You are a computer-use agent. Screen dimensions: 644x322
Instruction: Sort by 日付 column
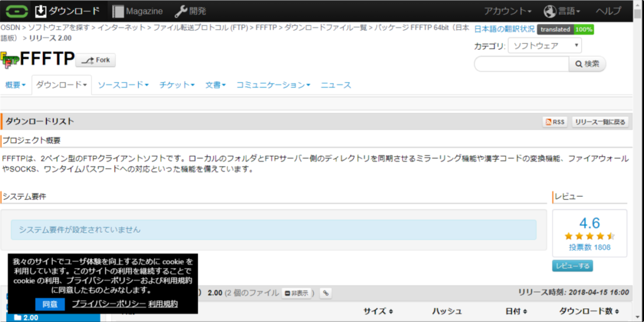tap(516, 311)
